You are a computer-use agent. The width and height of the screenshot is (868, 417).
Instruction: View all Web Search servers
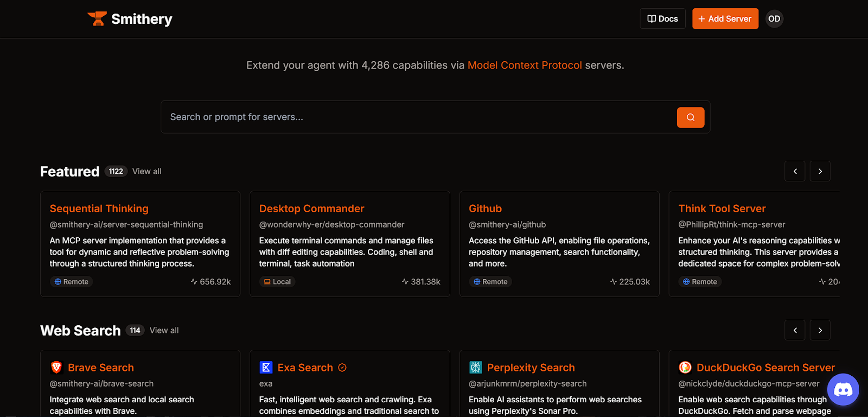164,331
